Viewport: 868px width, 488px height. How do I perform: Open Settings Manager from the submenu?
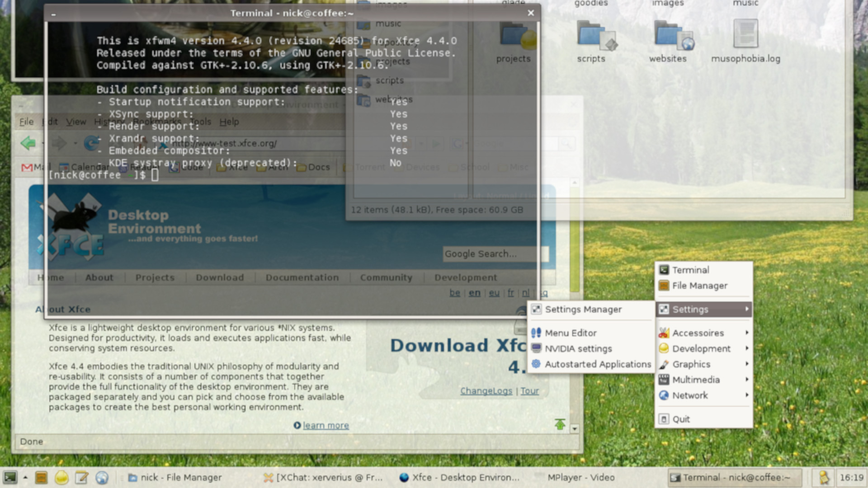[590, 309]
